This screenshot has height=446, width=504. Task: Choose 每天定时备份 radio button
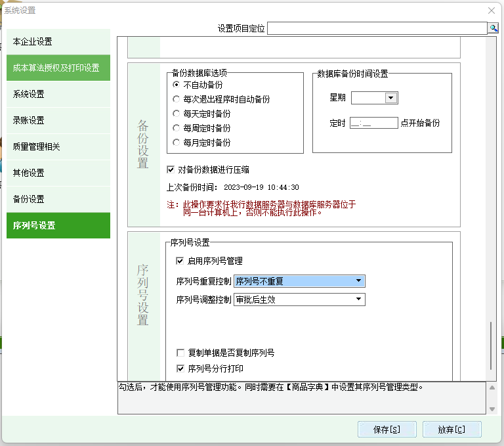click(176, 114)
